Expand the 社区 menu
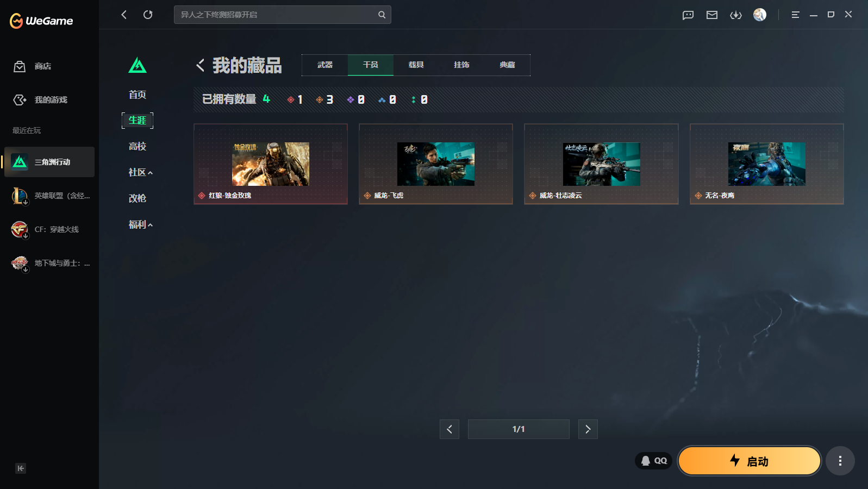The height and width of the screenshot is (489, 868). [140, 172]
